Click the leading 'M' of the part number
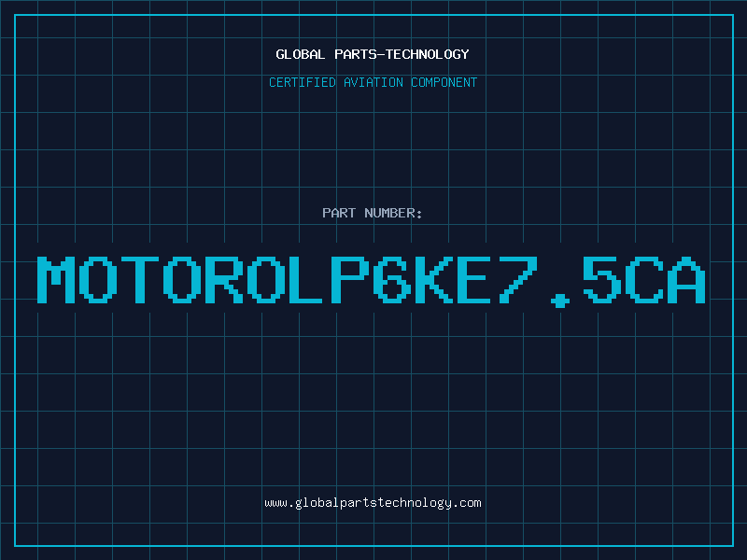The height and width of the screenshot is (560, 747). coord(56,280)
